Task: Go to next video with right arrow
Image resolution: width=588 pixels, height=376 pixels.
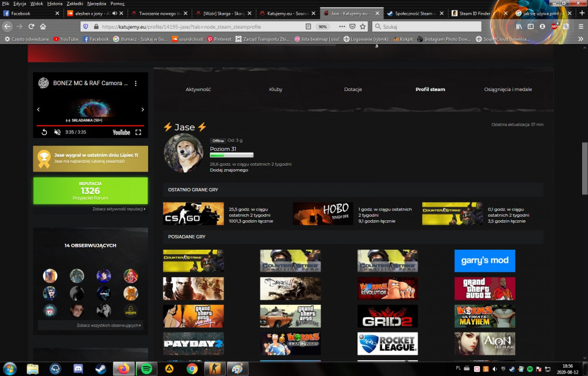Action: point(142,109)
